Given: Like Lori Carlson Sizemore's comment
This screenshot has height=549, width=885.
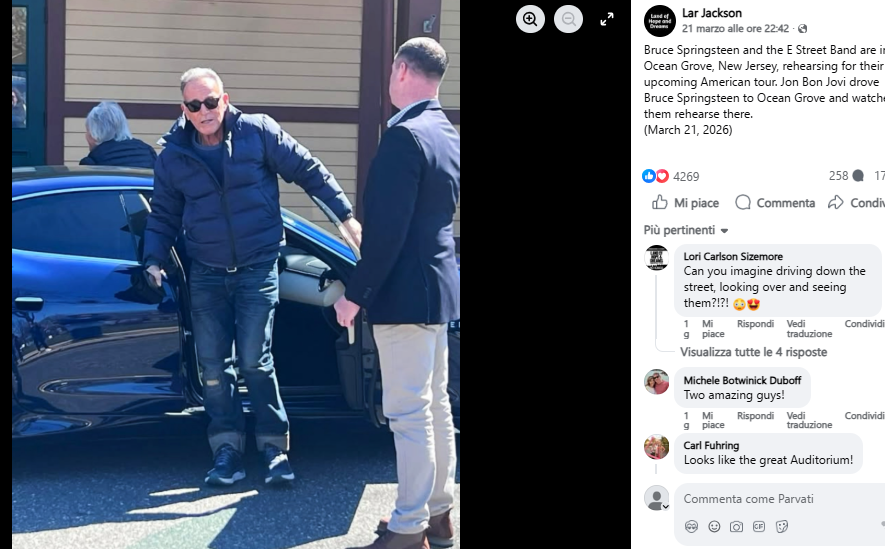Looking at the screenshot, I should point(713,328).
